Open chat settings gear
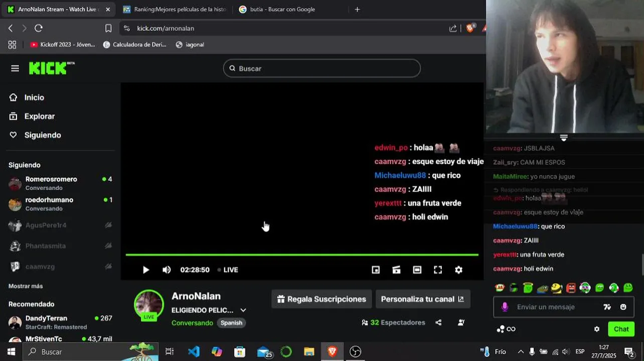The image size is (644, 361). (x=597, y=329)
